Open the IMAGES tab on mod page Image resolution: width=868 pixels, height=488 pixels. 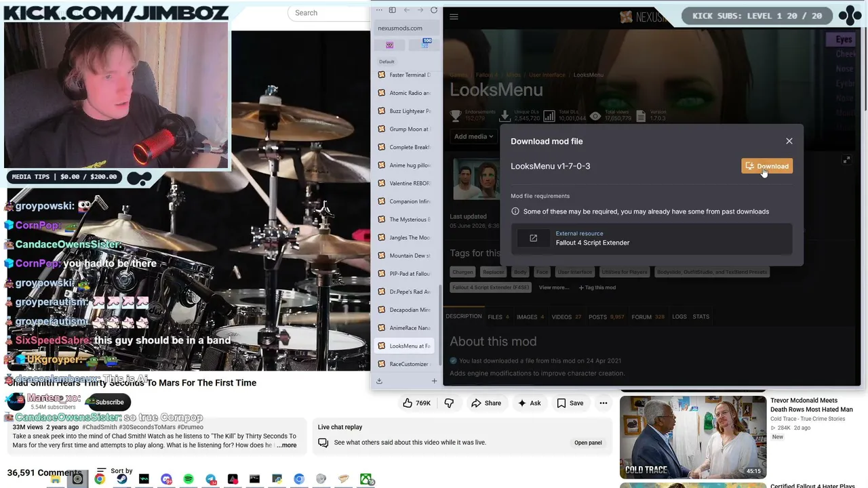[x=531, y=317]
